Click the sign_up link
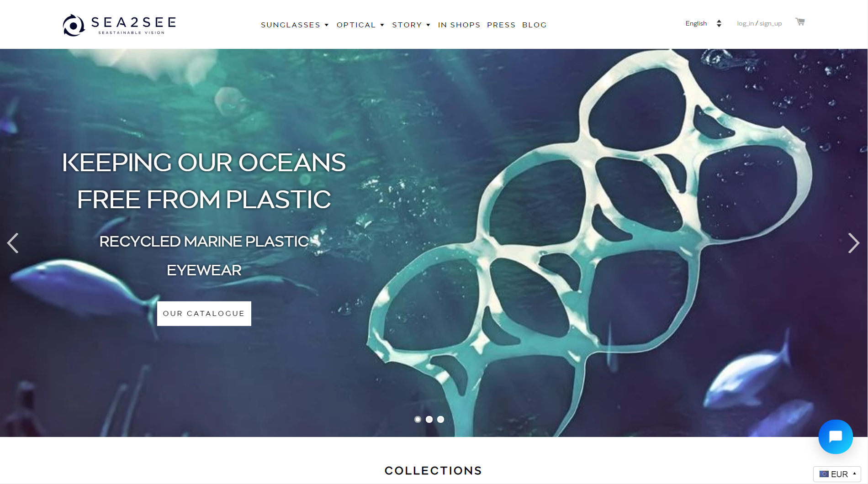868x484 pixels. [771, 23]
